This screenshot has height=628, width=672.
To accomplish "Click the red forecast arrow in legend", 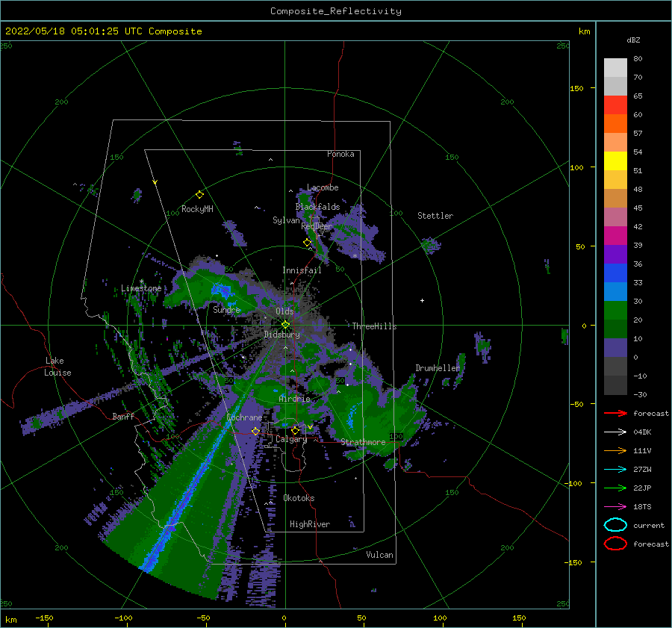I will point(615,413).
